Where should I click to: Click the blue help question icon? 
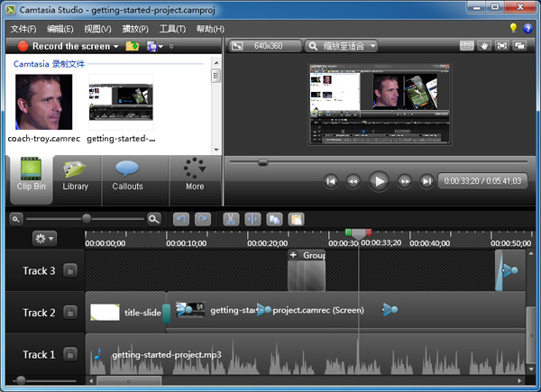[527, 29]
